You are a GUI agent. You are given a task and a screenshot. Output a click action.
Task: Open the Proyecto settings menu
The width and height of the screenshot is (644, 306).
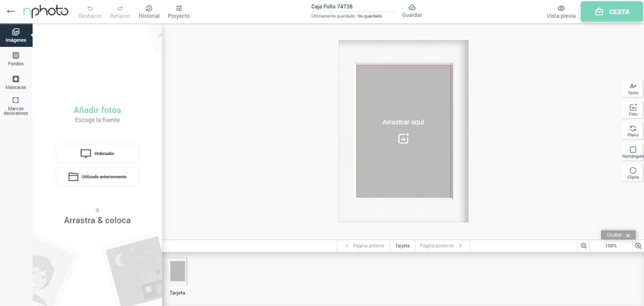(x=179, y=12)
